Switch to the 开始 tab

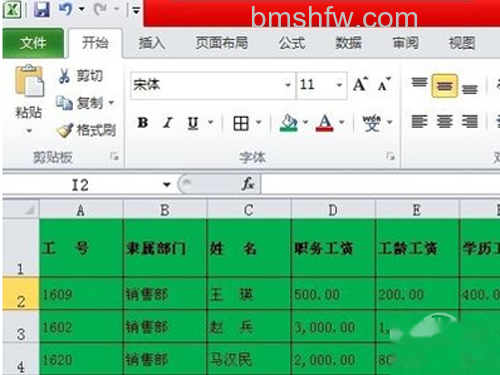[95, 43]
